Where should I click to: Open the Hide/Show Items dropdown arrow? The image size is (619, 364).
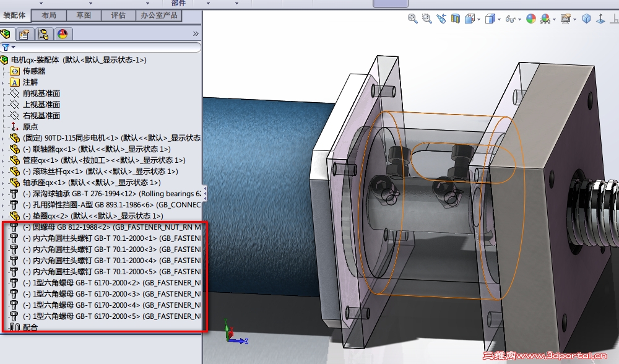(x=519, y=19)
